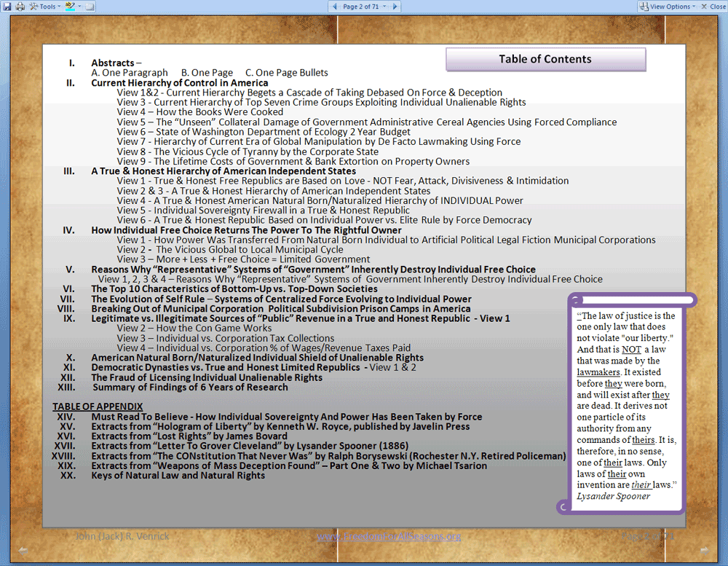Collapse the Lysander Spooner comment bubble
Screen dimensions: 728x566
[574, 299]
